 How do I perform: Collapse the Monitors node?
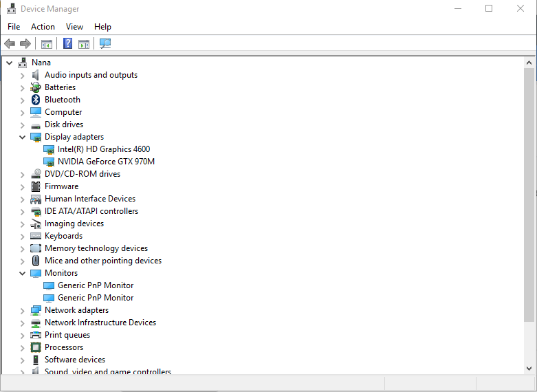(x=22, y=273)
